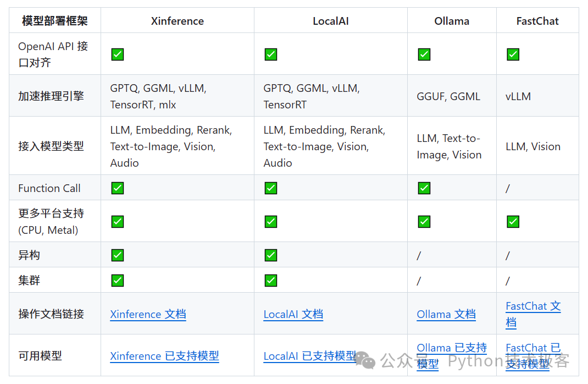The width and height of the screenshot is (588, 384).
Task: Click LocalAI checkmark in 集群 row
Action: [271, 281]
